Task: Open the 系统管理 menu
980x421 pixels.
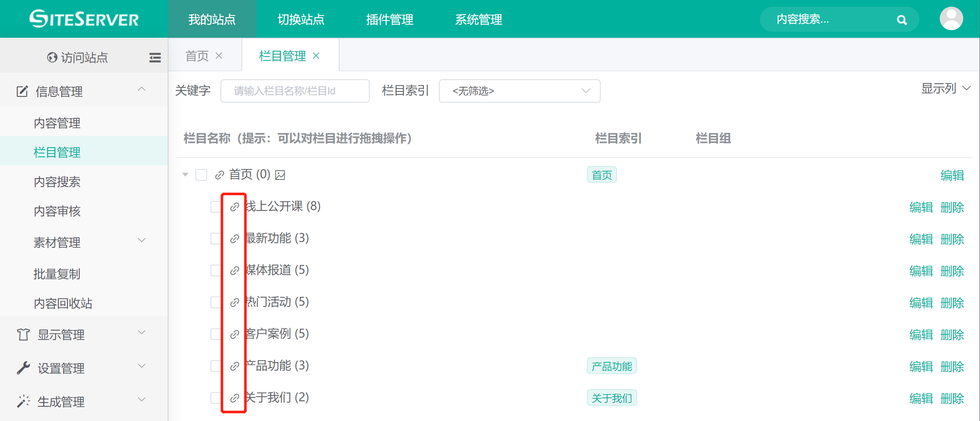Action: pos(479,19)
